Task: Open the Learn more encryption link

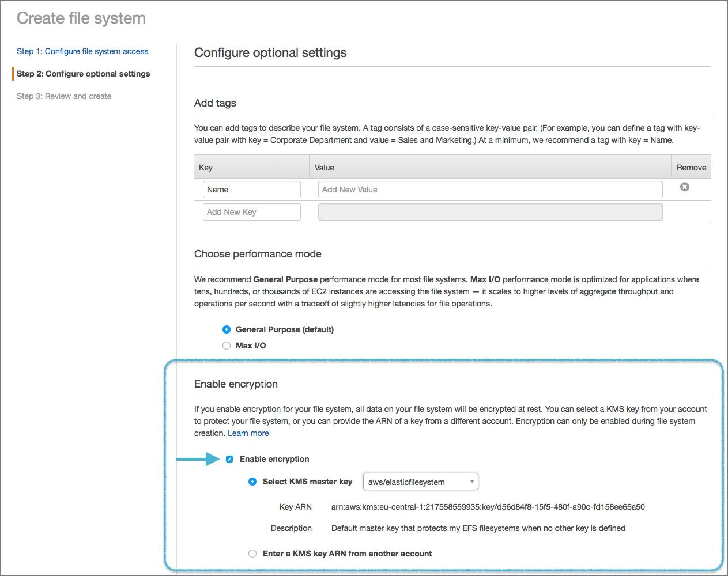Action: point(248,433)
